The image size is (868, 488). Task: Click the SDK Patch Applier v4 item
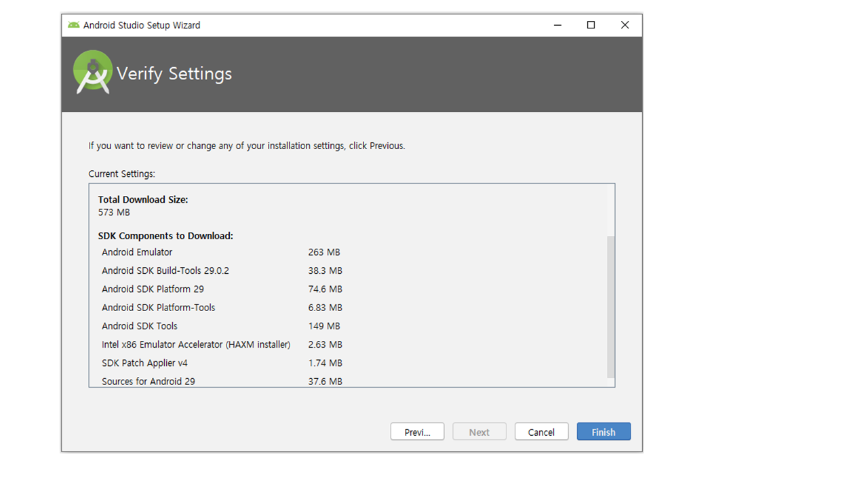(144, 363)
